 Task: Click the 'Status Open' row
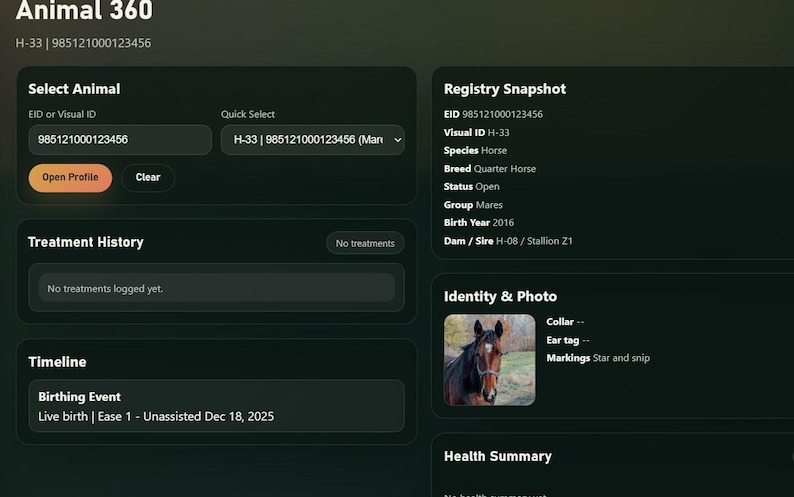pos(471,186)
